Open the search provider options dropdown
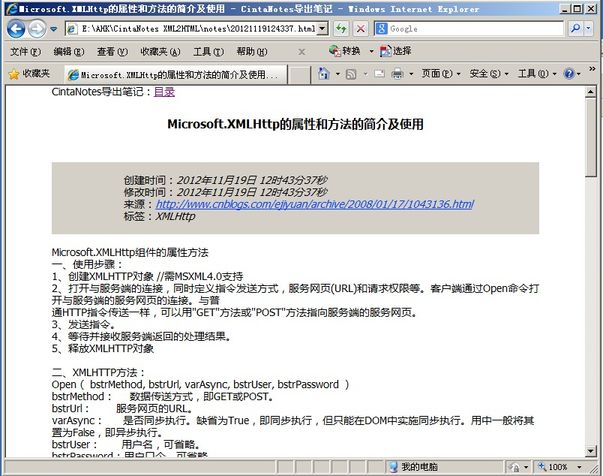Viewport: 603px width, 476px height. click(588, 29)
